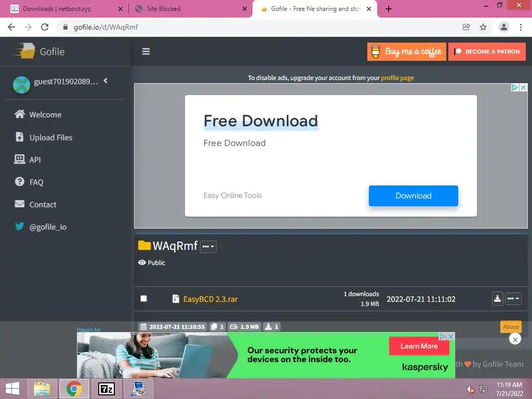Toggle the hamburger sidebar menu
Screen dimensions: 532x399
point(146,51)
